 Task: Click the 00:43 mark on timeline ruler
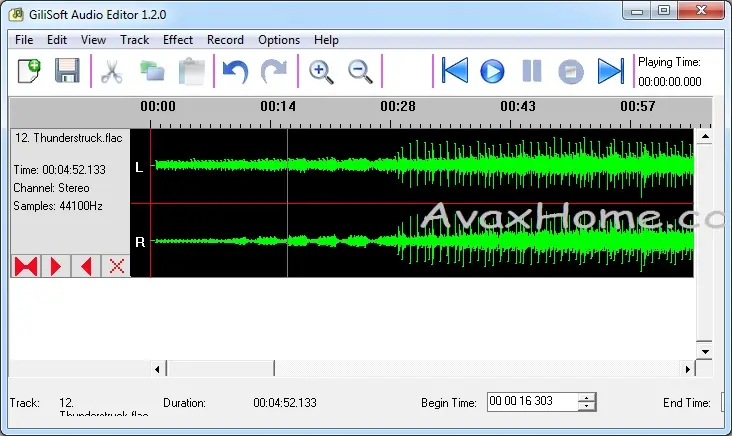(518, 106)
